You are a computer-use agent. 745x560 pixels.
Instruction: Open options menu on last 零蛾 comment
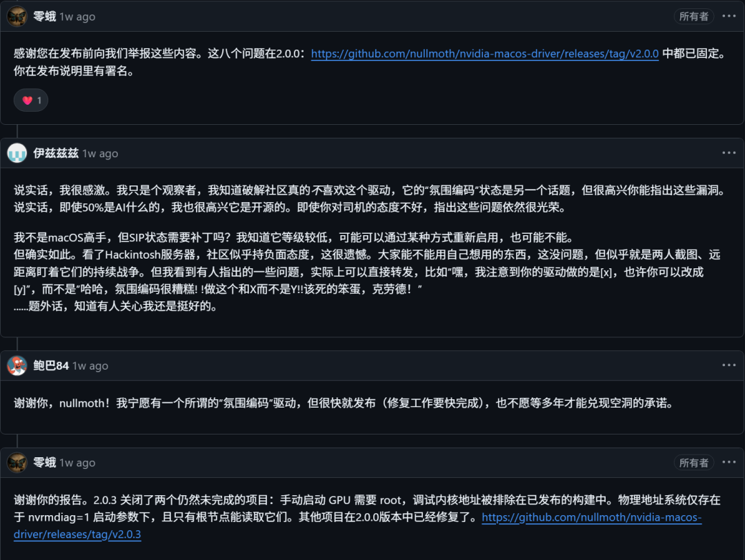[x=729, y=462]
